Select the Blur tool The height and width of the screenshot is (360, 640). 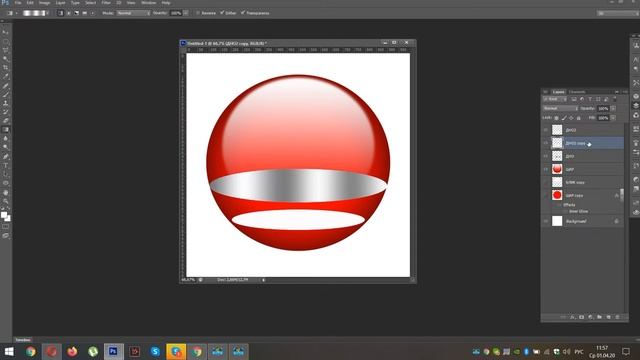(x=5, y=138)
